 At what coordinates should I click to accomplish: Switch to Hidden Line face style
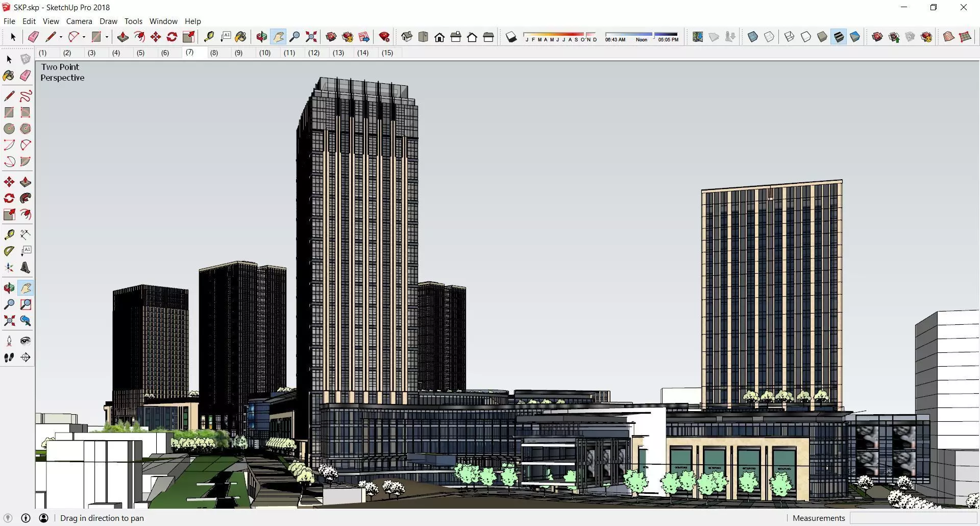pos(806,37)
